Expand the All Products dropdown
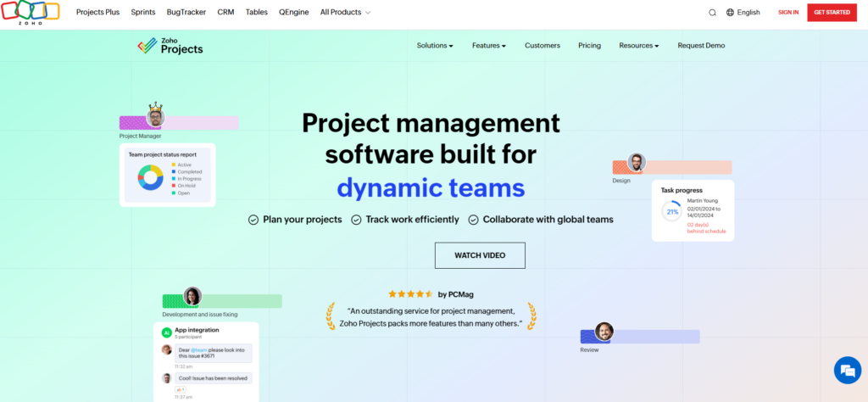868x402 pixels. (x=345, y=13)
